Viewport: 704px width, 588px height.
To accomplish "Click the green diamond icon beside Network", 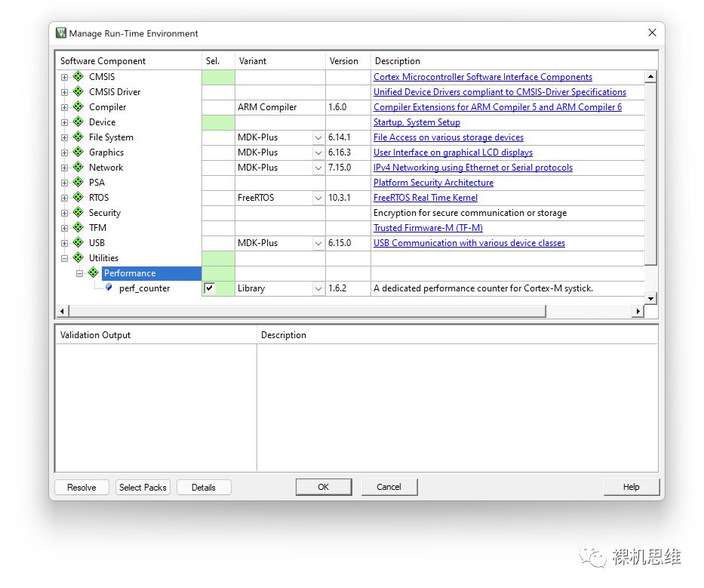I will pos(78,167).
